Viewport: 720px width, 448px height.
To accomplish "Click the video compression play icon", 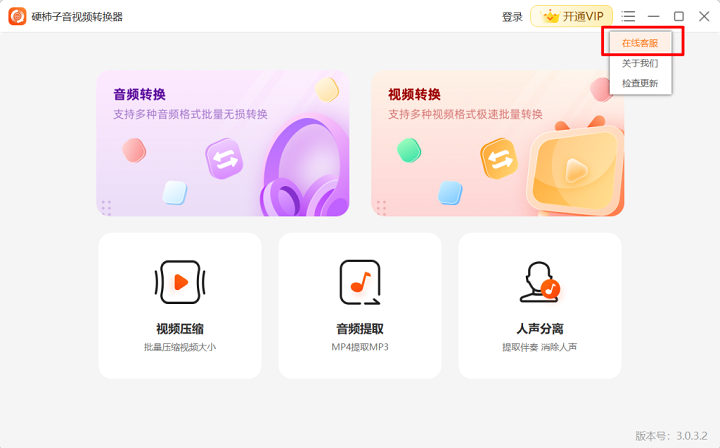I will pos(180,282).
